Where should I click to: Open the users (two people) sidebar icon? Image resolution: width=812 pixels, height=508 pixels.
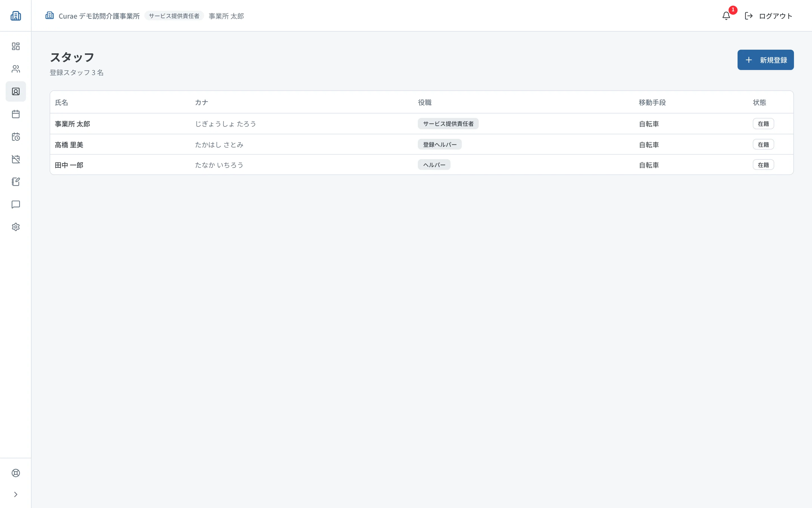(16, 69)
